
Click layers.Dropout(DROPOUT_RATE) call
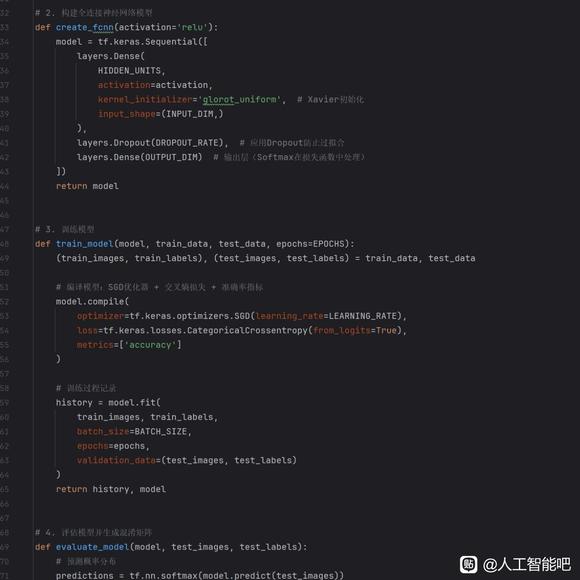(x=150, y=143)
